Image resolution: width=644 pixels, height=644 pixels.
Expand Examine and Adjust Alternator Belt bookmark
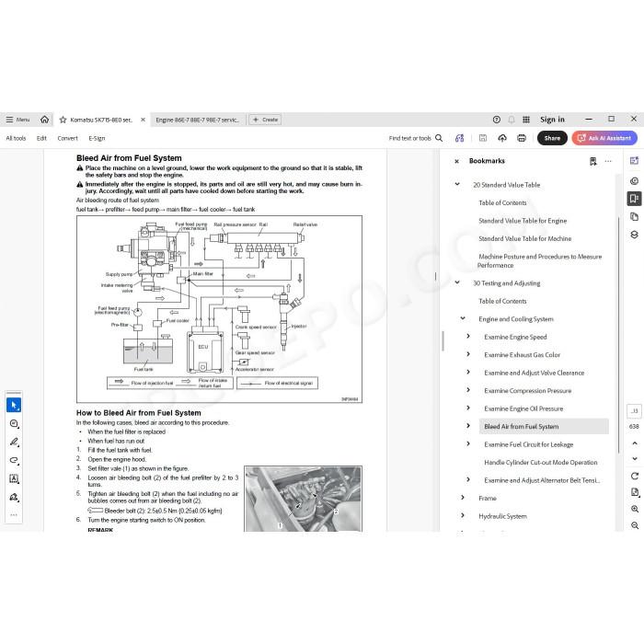click(x=468, y=479)
